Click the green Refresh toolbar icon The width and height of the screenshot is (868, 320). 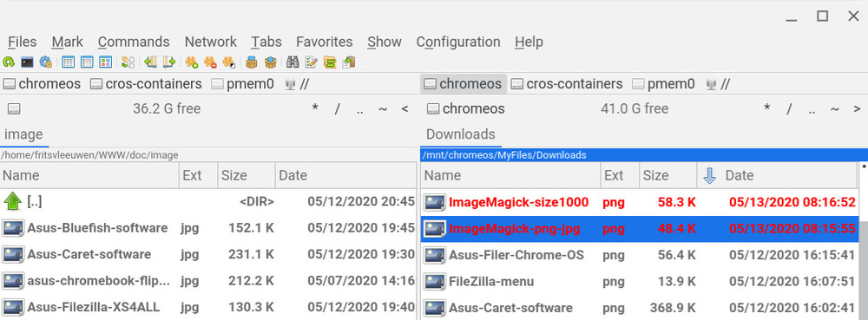[9, 62]
